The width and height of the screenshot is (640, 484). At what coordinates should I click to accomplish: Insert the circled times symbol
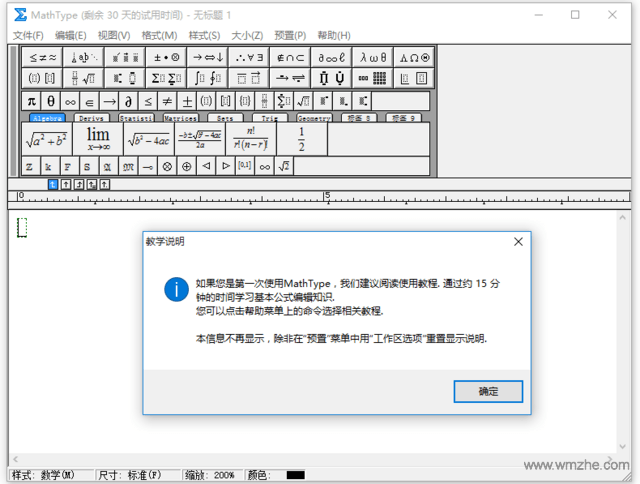tap(167, 167)
